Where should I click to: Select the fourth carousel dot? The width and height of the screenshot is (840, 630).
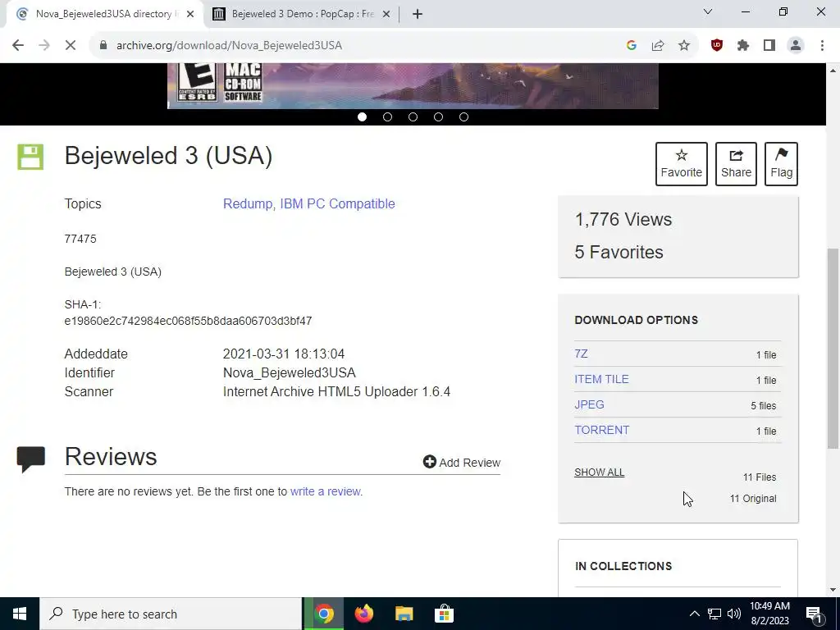(x=438, y=116)
